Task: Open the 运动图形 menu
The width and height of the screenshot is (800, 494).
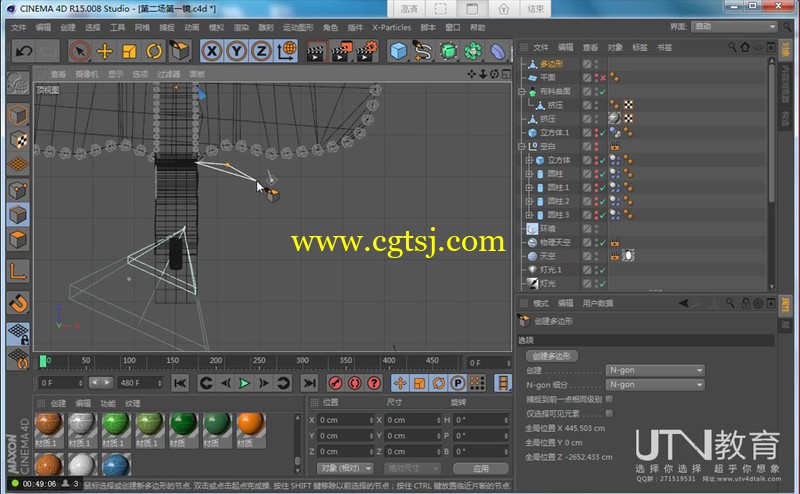Action: (298, 28)
